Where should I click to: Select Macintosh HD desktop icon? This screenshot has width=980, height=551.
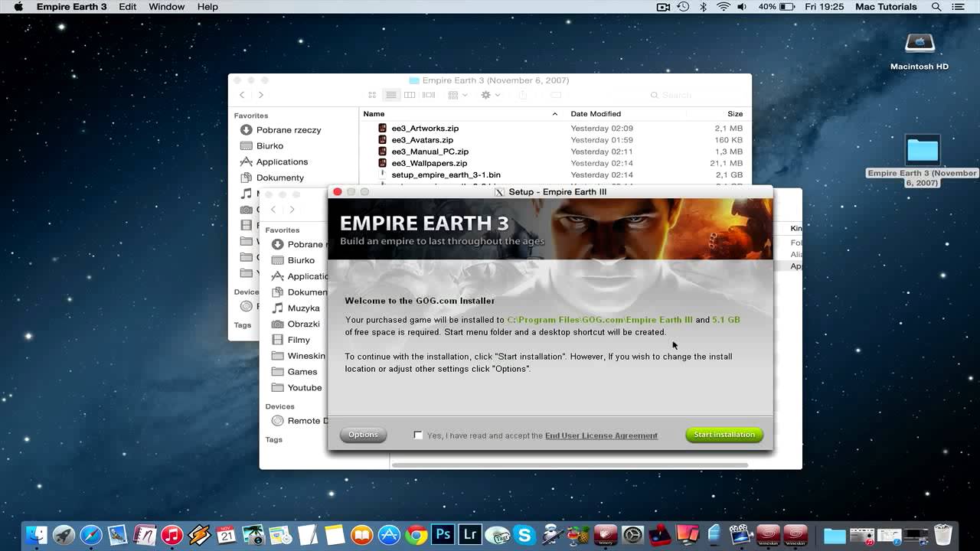click(x=920, y=51)
